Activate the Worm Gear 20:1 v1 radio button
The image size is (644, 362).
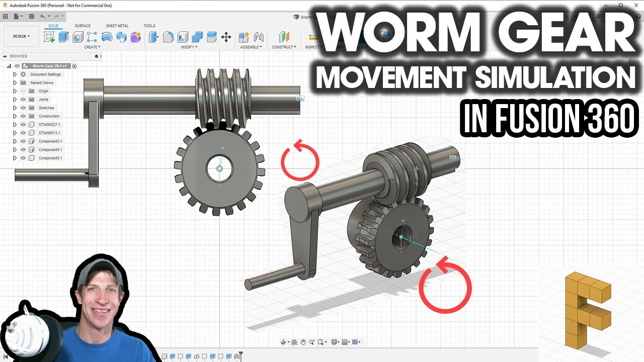74,66
